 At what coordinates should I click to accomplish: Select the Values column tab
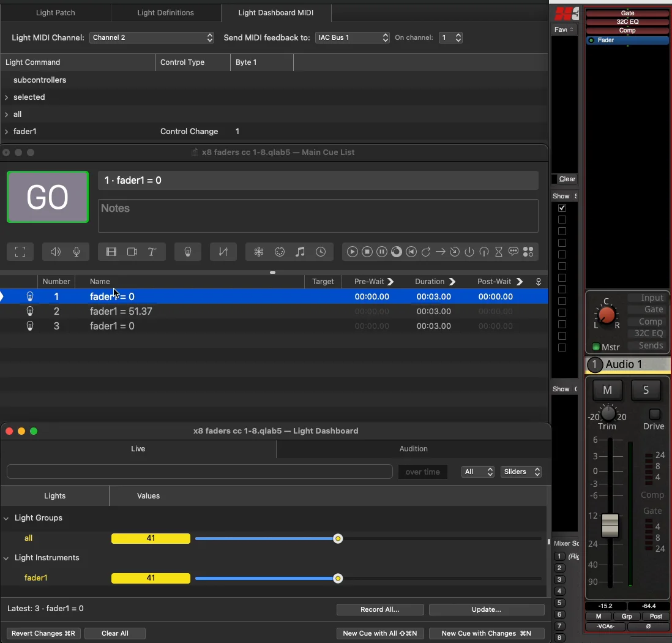tap(148, 495)
